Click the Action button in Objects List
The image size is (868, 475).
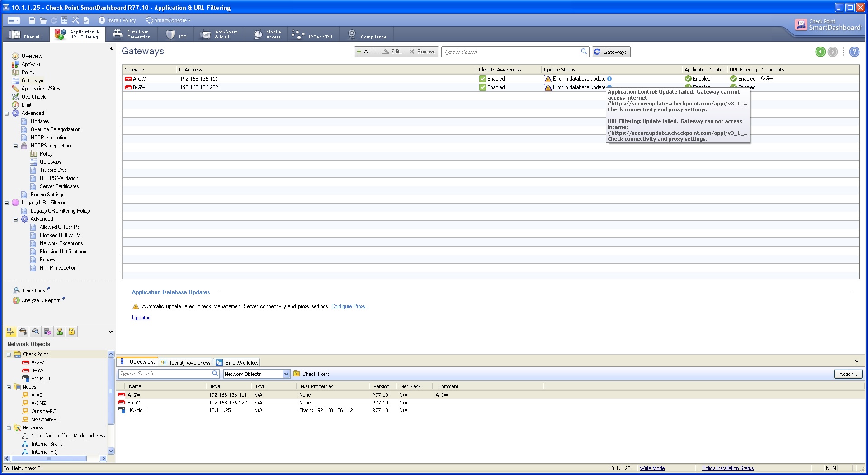(848, 374)
